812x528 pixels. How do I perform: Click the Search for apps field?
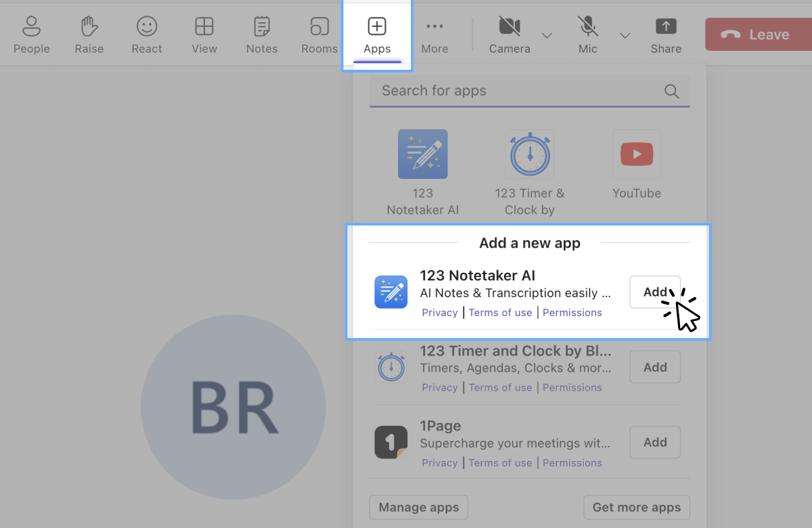coord(529,91)
